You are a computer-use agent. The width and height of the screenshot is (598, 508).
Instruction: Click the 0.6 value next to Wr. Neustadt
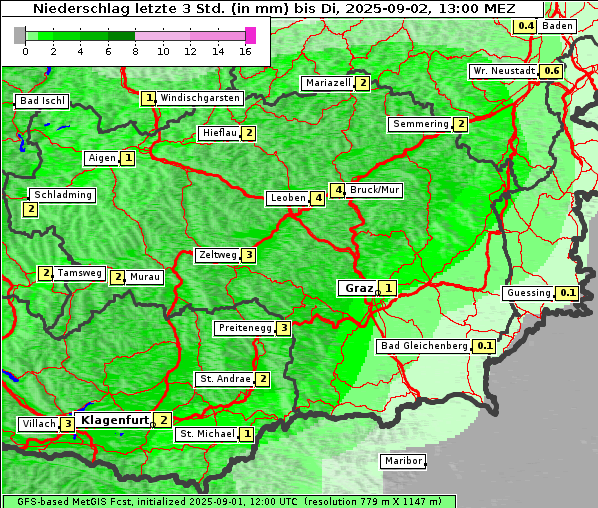coord(551,71)
